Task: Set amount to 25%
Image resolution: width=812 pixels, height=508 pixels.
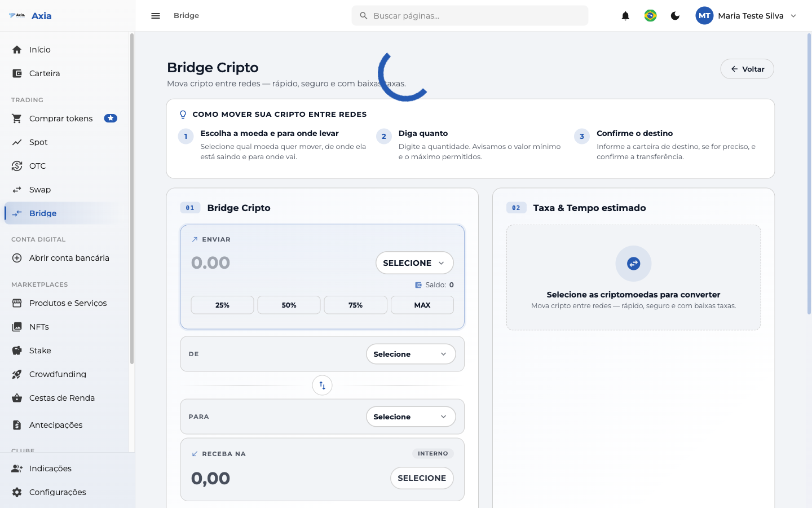Action: tap(222, 305)
